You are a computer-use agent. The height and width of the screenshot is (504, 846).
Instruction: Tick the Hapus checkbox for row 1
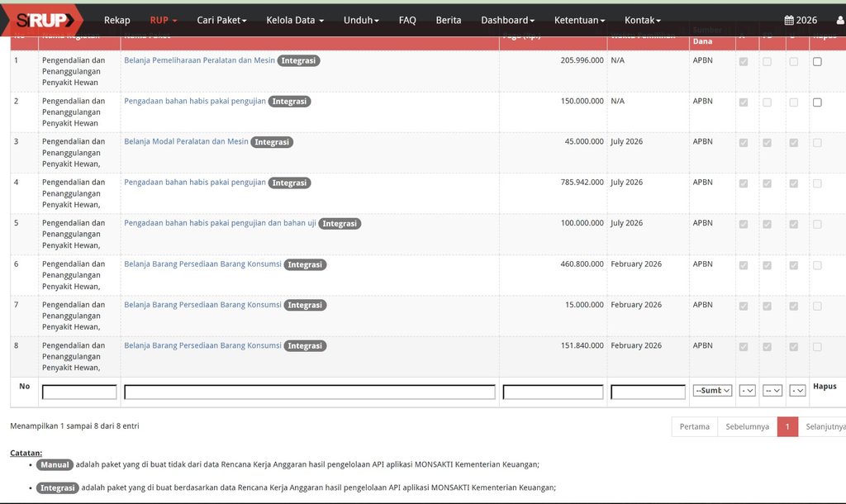pyautogui.click(x=817, y=61)
